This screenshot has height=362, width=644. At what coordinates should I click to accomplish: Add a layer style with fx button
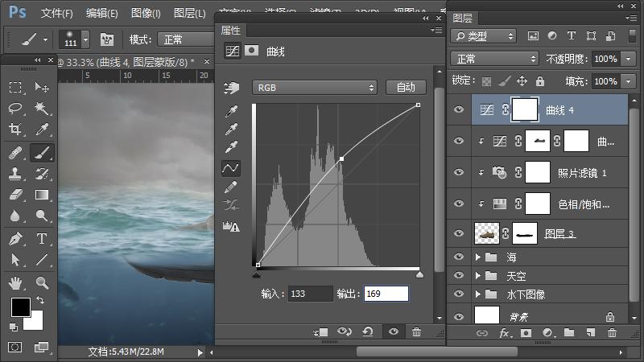(505, 333)
